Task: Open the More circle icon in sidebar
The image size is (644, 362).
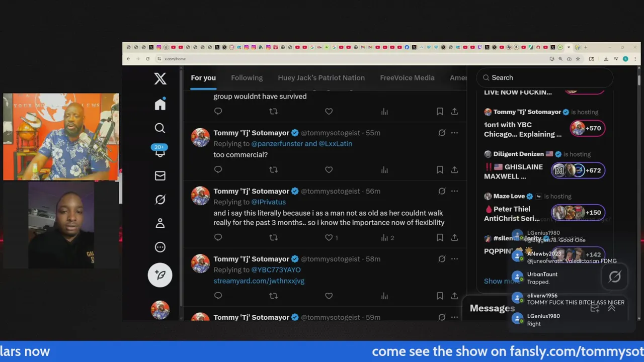Action: pos(160,247)
